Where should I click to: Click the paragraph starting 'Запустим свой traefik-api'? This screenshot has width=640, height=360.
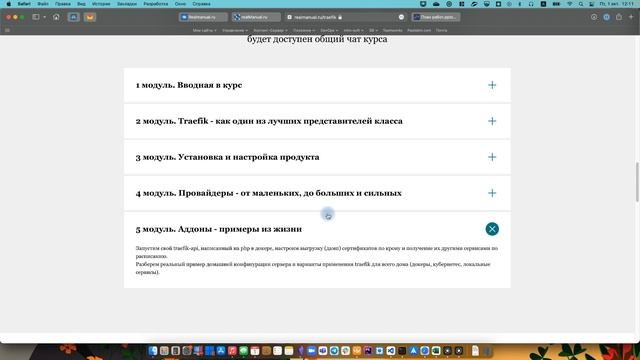pos(317,252)
